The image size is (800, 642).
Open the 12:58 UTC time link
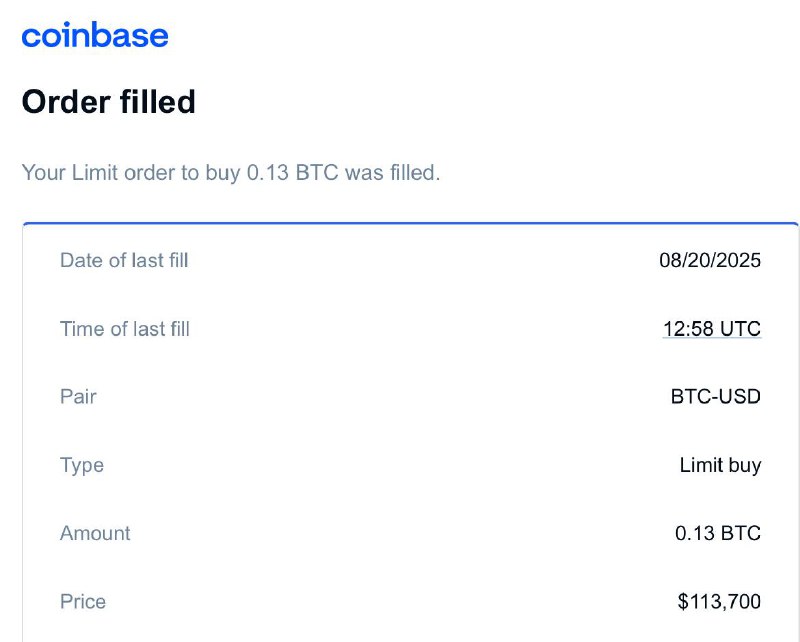(x=712, y=329)
